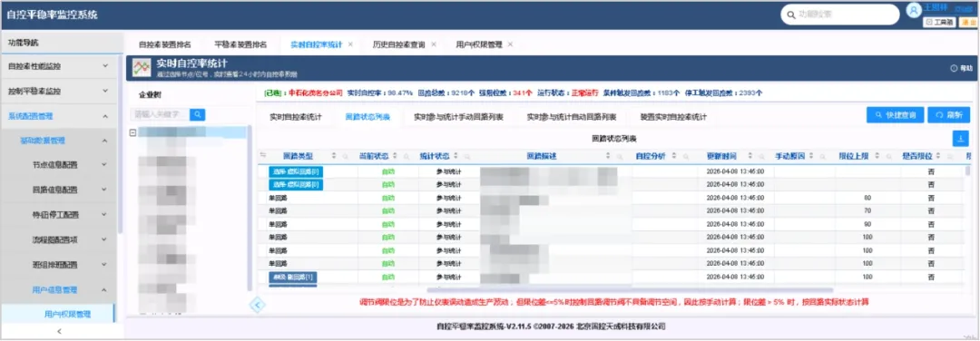Switch to the 实时参与统计自动回路列表 tab
The width and height of the screenshot is (980, 341).
pos(572,117)
